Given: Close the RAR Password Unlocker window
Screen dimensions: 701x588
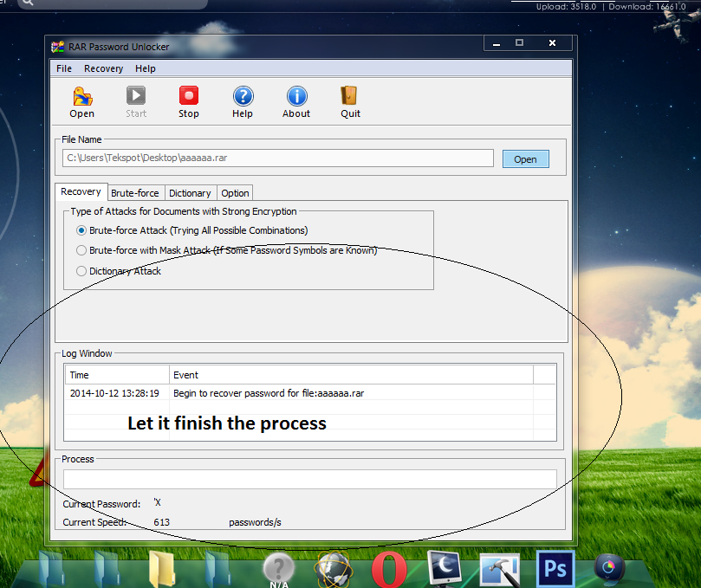Looking at the screenshot, I should pos(553,43).
